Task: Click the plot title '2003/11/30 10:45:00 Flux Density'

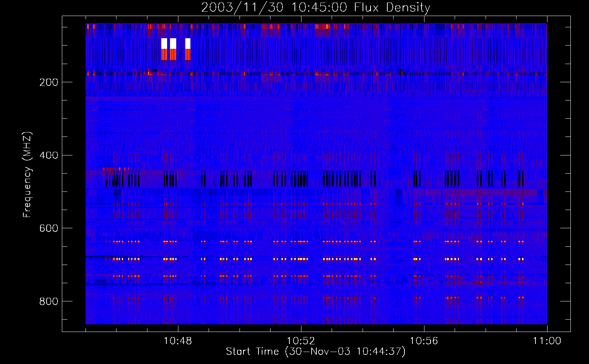Action: pyautogui.click(x=316, y=7)
